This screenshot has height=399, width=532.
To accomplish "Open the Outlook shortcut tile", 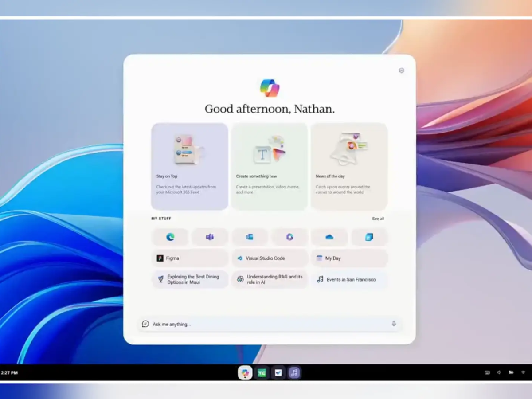I will coord(250,237).
